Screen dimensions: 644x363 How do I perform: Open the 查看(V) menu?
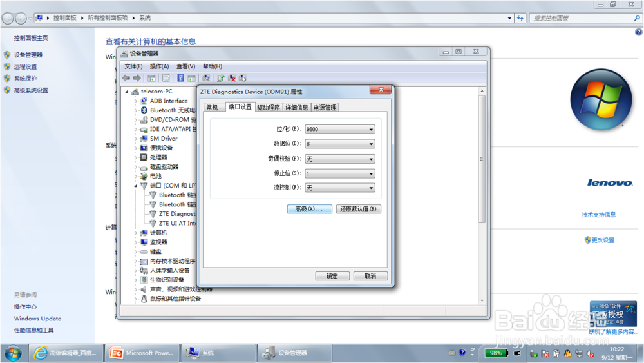coord(185,66)
